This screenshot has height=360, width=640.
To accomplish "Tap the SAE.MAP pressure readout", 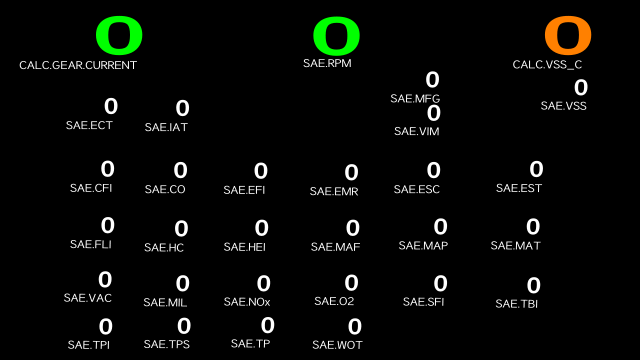I will pos(440,227).
